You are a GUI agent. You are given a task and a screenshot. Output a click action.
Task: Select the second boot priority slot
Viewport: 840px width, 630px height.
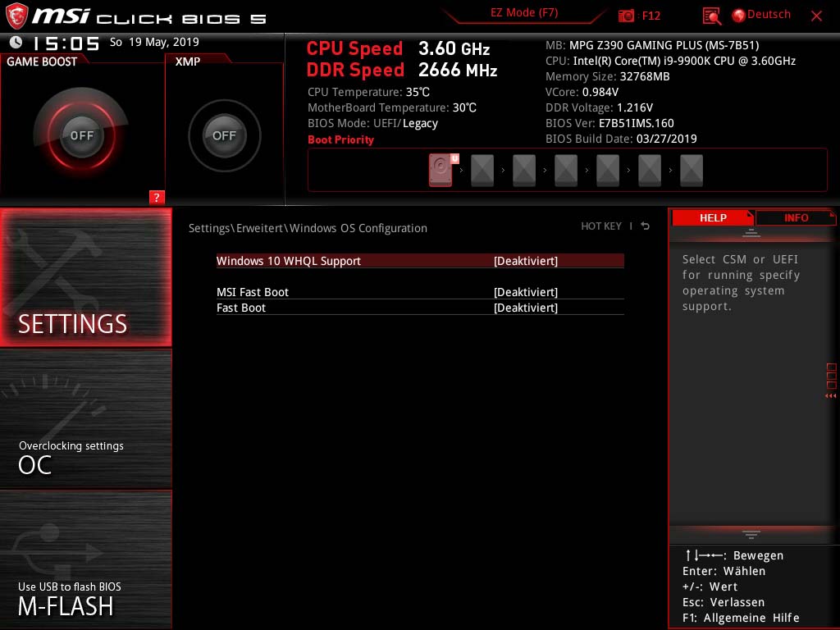click(482, 171)
